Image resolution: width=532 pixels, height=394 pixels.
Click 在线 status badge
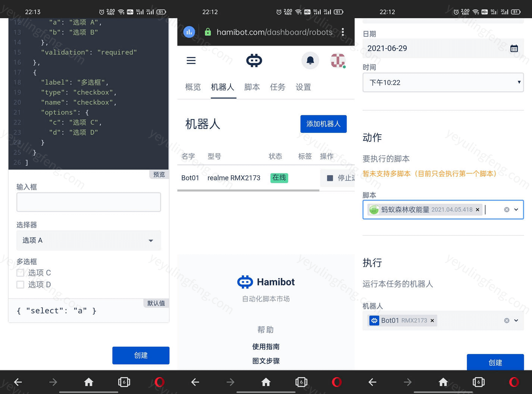coord(279,178)
